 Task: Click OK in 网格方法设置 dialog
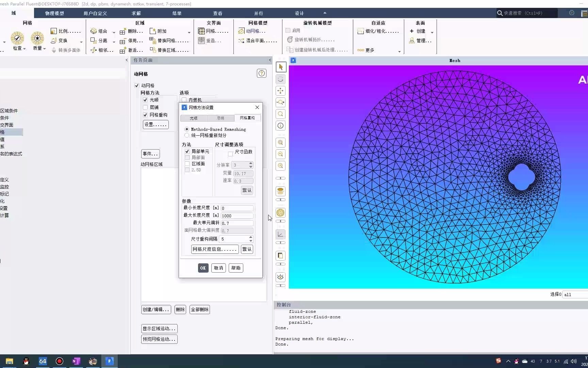point(203,268)
